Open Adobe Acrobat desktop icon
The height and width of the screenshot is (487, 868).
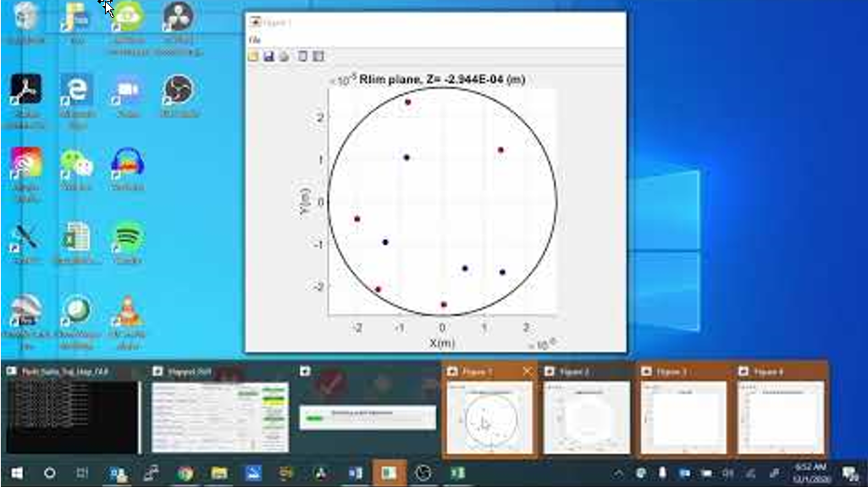[26, 91]
